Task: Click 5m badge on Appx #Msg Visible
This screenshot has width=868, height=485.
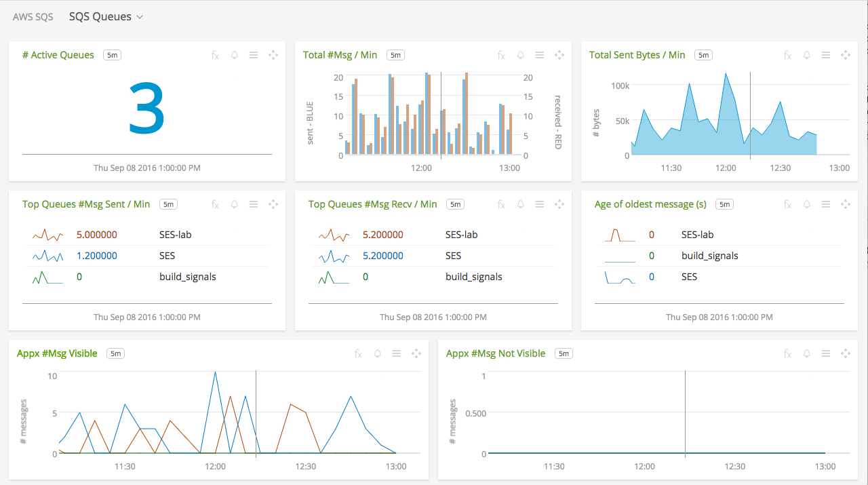Action: [115, 353]
